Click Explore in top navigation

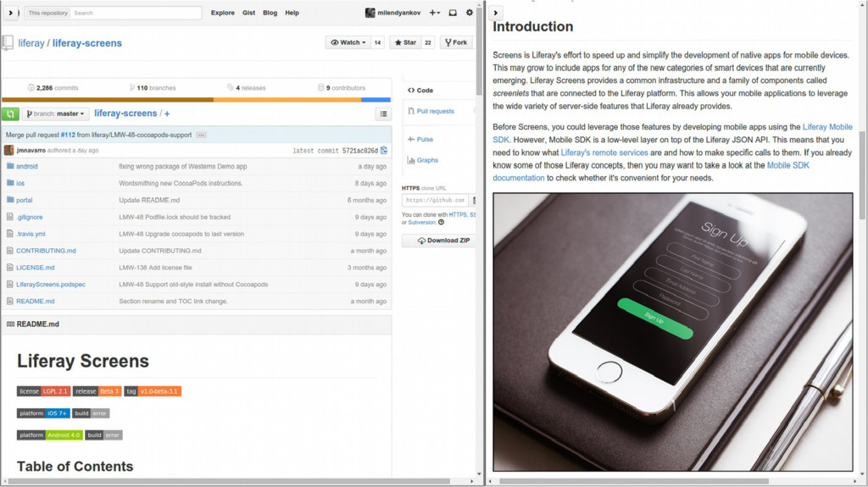223,13
